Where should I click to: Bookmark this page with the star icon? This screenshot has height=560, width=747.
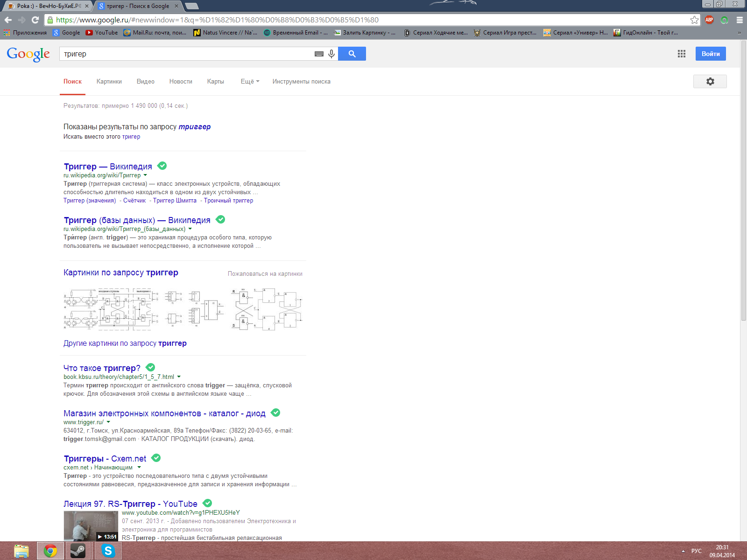pos(694,20)
